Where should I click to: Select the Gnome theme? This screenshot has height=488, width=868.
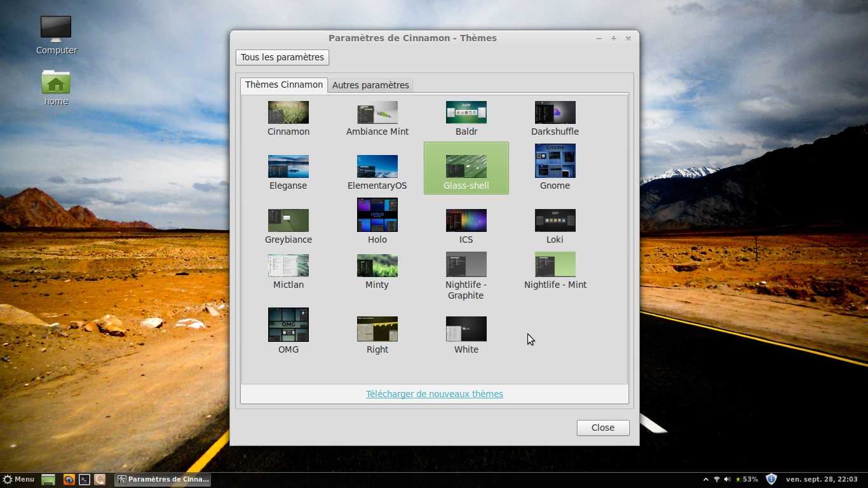click(555, 167)
